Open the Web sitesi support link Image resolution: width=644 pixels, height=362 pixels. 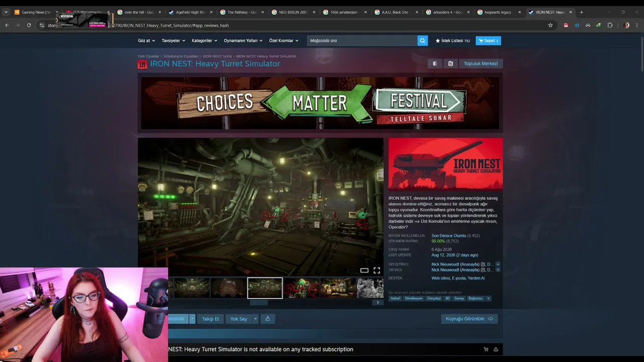coord(440,278)
